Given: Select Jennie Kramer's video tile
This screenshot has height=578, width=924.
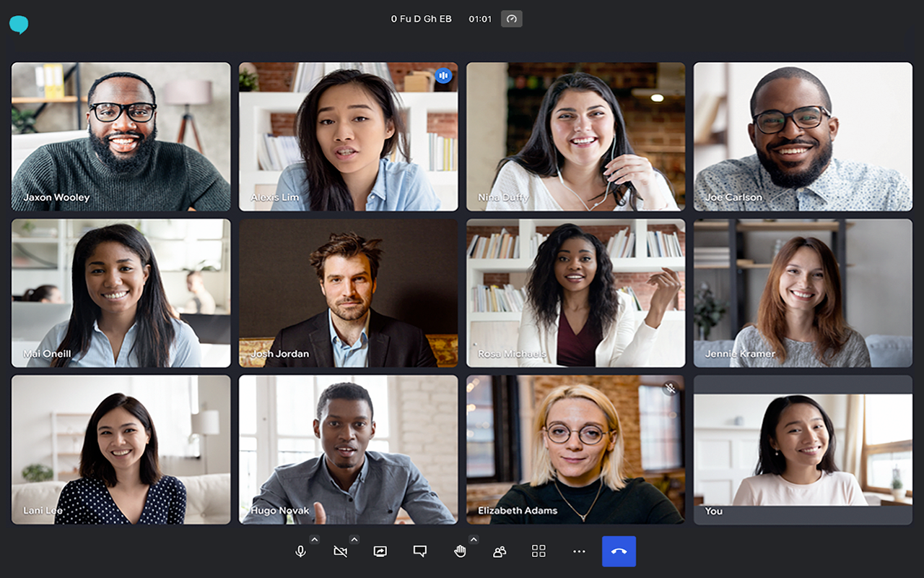Looking at the screenshot, I should tap(803, 293).
